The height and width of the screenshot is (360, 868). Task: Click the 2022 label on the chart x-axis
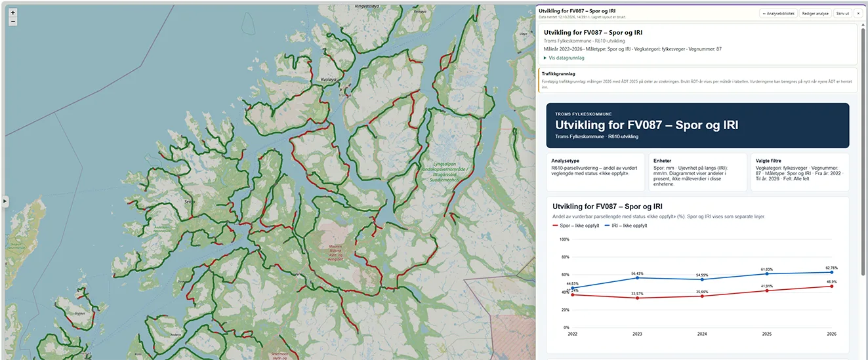click(x=572, y=334)
